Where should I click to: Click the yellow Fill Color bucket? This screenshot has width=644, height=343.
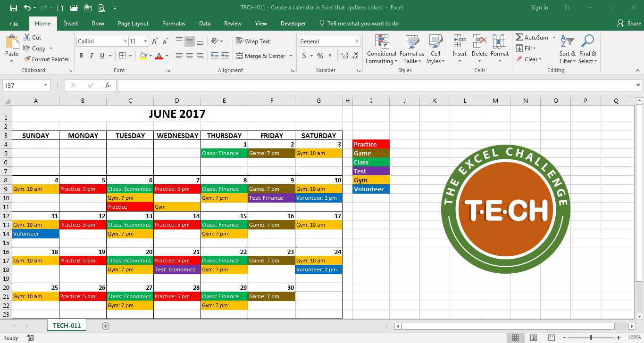tap(143, 56)
